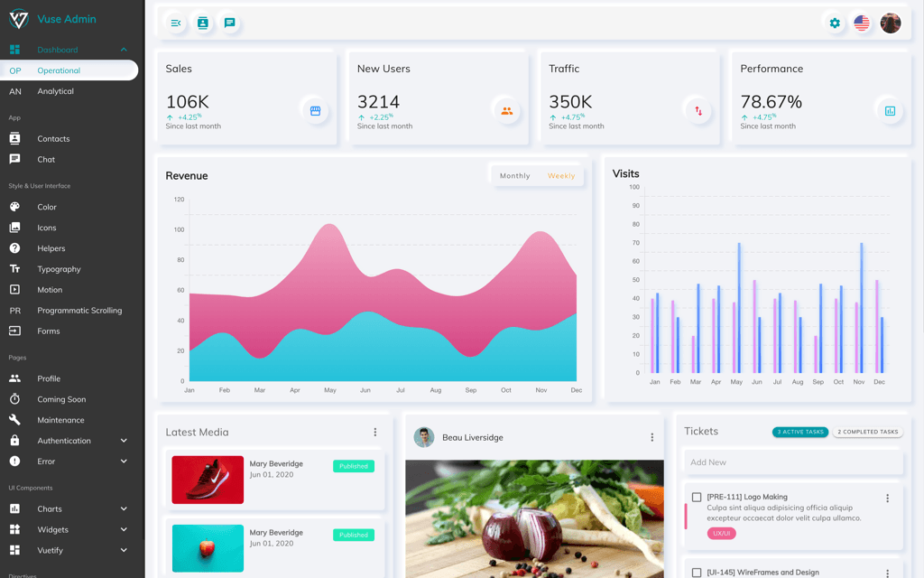Show the 2 Completed Tasks filter
Viewport: 924px width, 578px height.
(868, 432)
